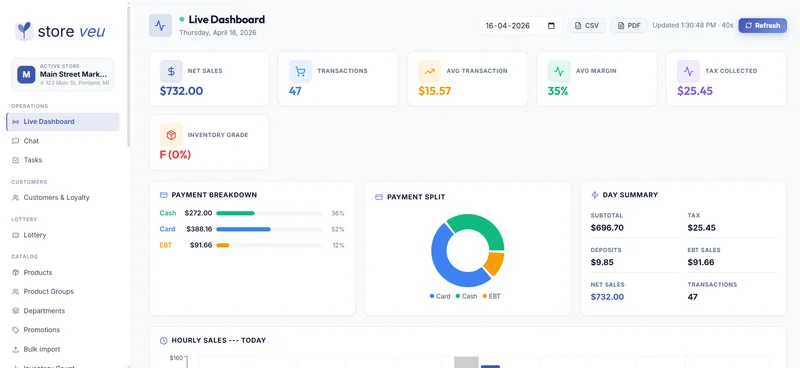Click the Inventory Grade box icon
The height and width of the screenshot is (368, 800).
coord(171,135)
